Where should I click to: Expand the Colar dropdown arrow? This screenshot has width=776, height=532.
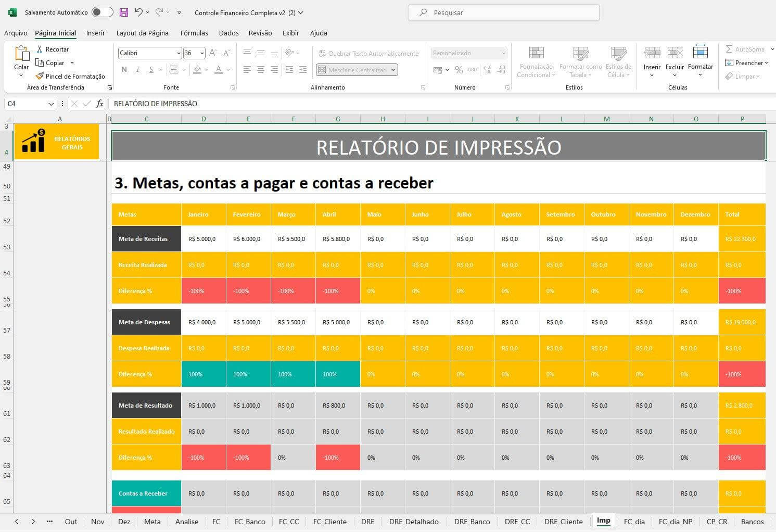(x=21, y=74)
